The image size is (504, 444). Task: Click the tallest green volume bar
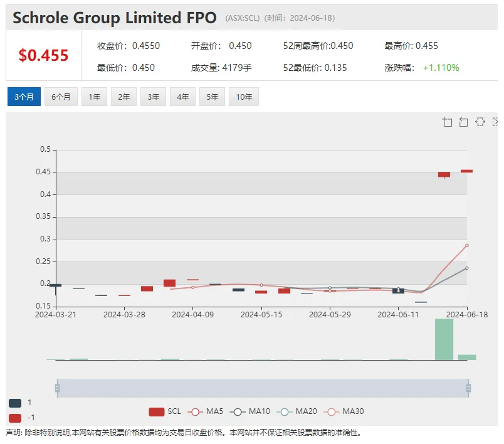[444, 339]
